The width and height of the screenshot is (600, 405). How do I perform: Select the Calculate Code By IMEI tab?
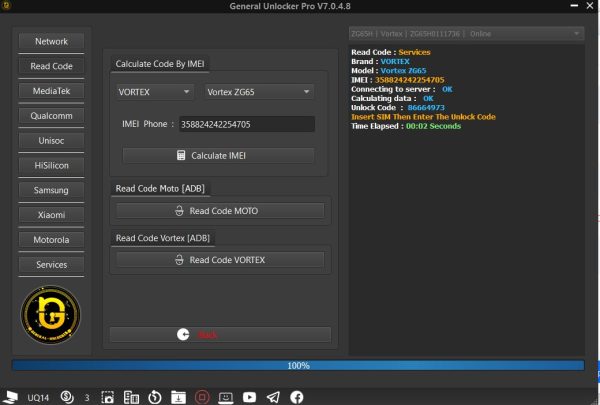(160, 64)
